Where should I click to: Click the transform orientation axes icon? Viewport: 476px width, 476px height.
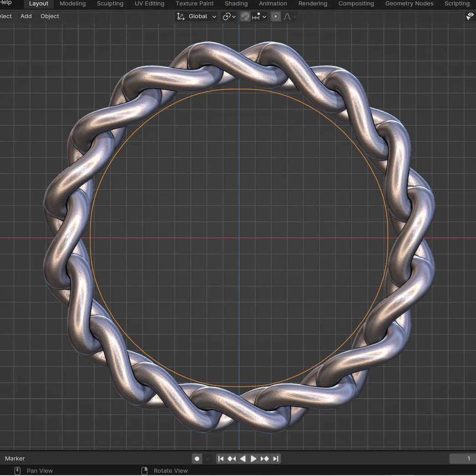tap(181, 16)
